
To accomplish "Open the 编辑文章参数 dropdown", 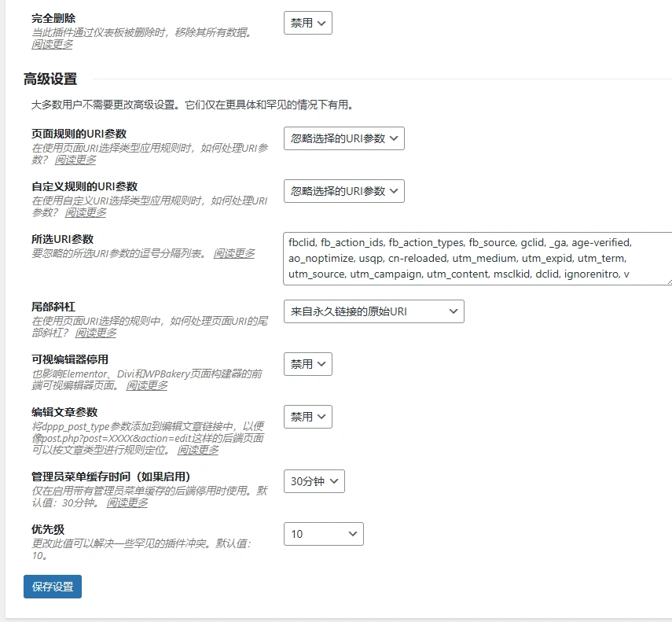I will click(307, 417).
